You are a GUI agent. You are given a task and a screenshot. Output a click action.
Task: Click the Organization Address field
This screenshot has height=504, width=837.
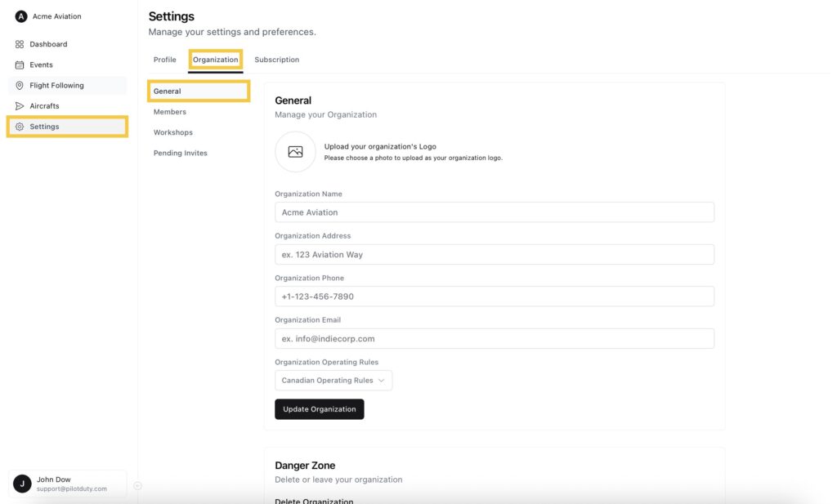coord(496,254)
